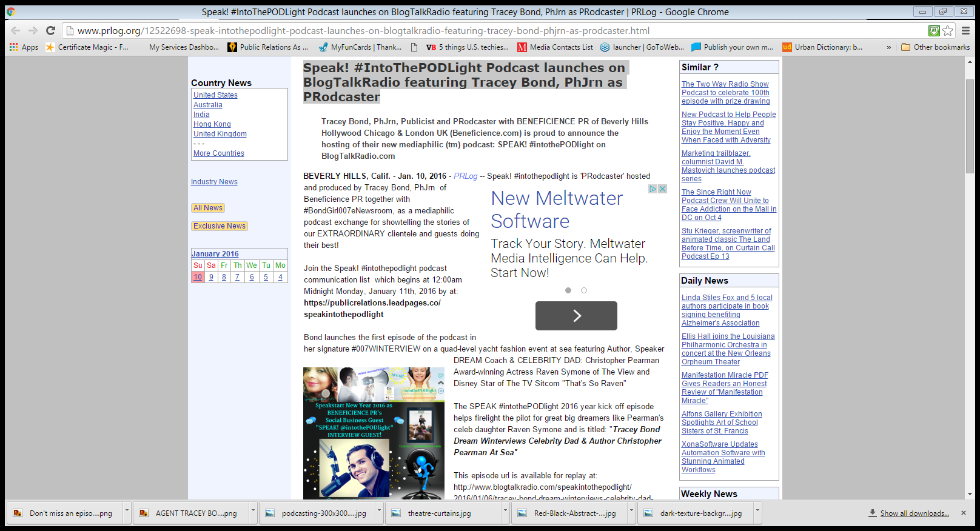Click the green shield extension icon
The image size is (980, 531).
(934, 30)
